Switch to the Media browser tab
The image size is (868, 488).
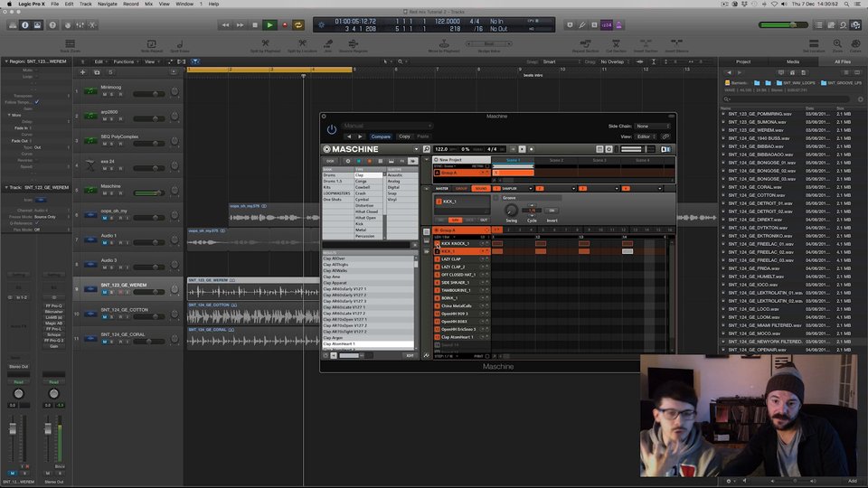(793, 61)
